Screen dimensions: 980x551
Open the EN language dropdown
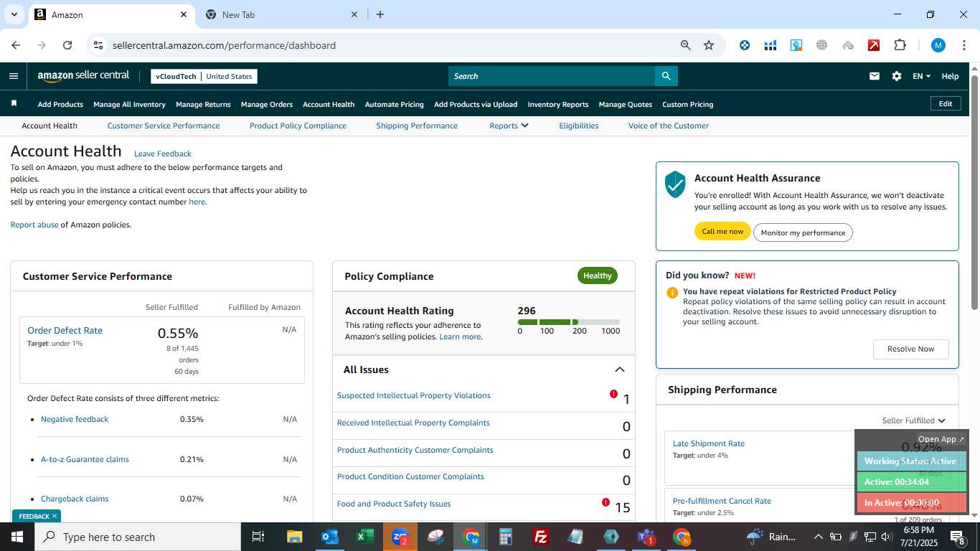(921, 76)
